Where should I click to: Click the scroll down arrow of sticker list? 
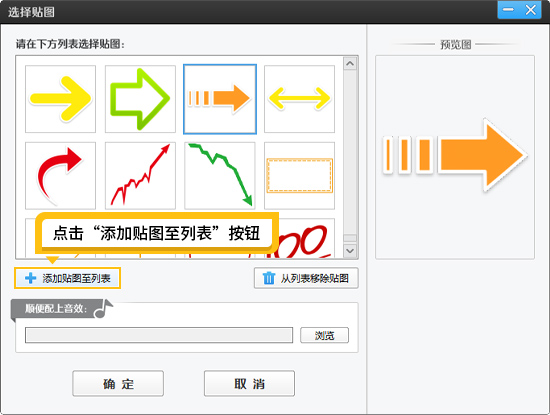[x=350, y=250]
